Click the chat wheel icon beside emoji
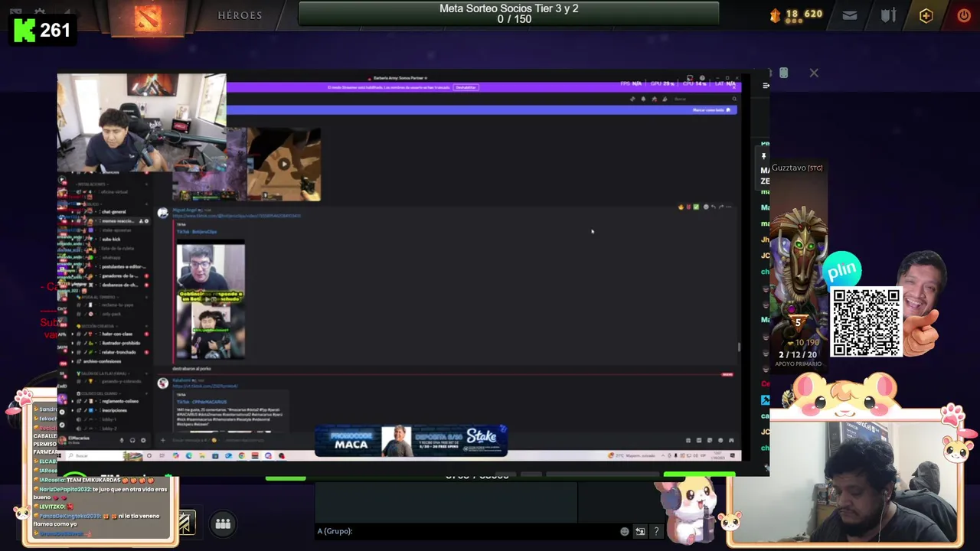Image resolution: width=980 pixels, height=551 pixels. click(x=640, y=531)
